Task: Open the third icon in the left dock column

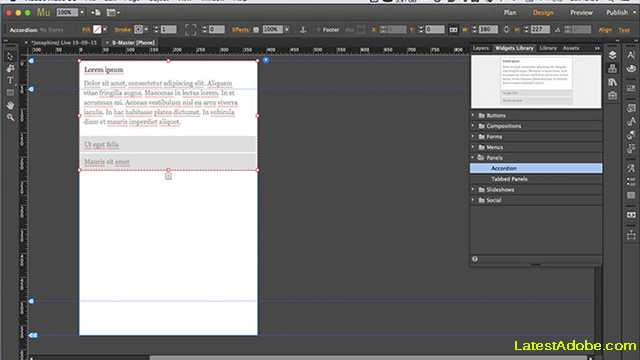Action: coord(612,82)
